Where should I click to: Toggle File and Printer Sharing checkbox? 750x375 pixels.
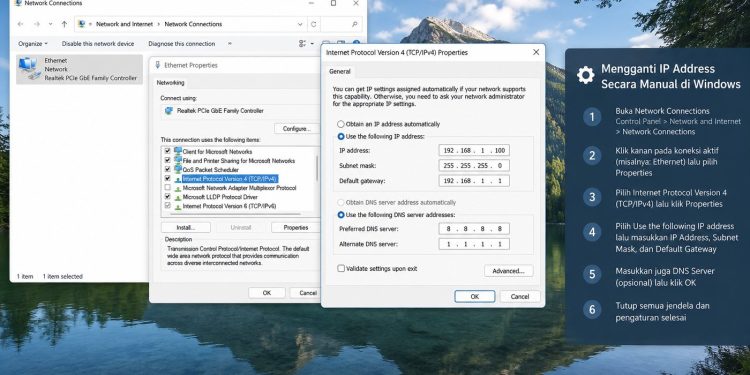(x=167, y=160)
